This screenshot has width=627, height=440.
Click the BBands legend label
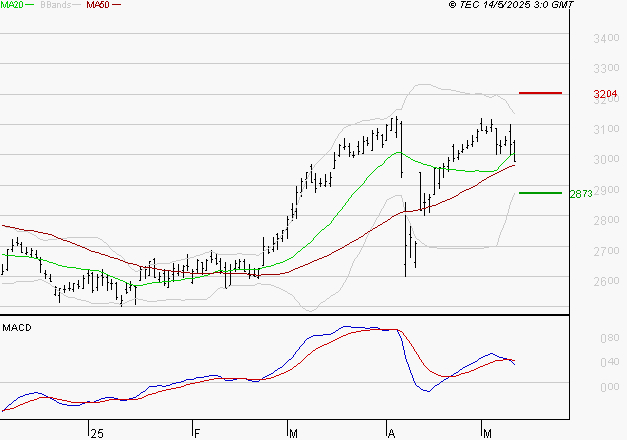click(56, 5)
